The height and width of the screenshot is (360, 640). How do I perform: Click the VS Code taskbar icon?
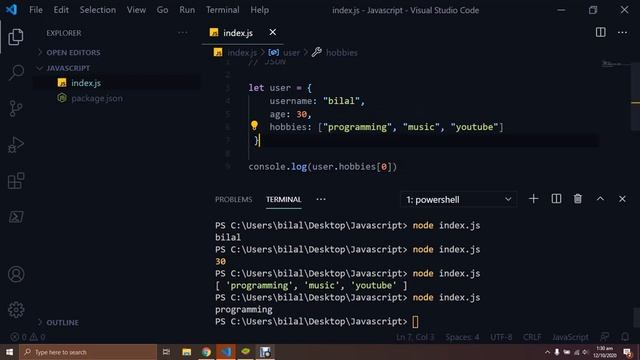tap(226, 352)
